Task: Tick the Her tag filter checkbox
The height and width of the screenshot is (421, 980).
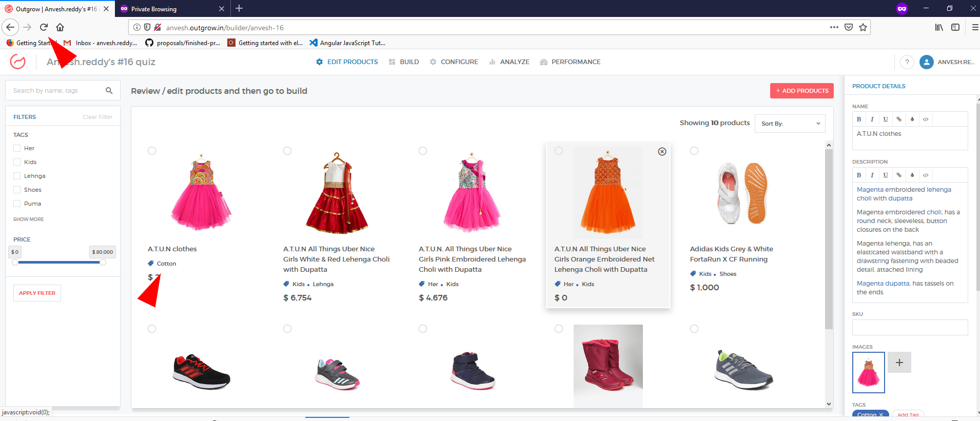Action: tap(17, 148)
